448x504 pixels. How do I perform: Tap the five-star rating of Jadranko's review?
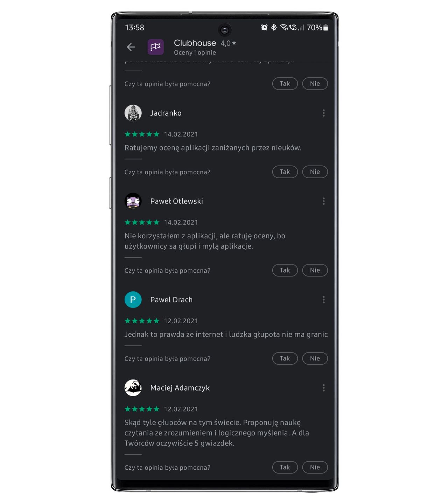(x=142, y=134)
